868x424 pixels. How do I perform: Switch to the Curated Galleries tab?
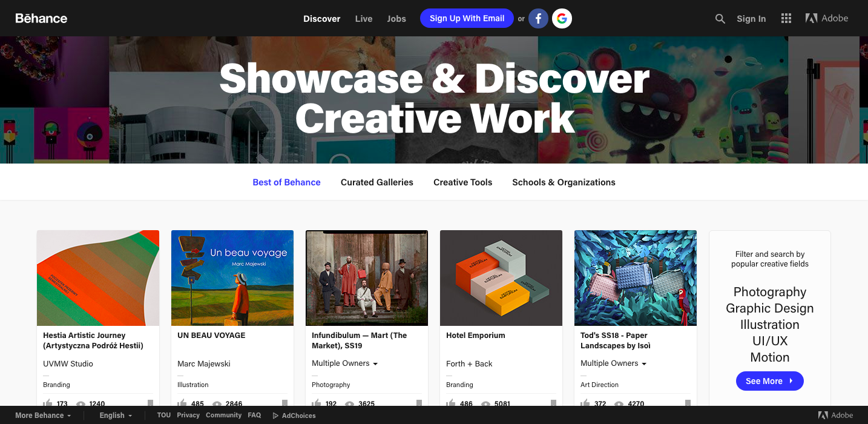[x=376, y=182]
